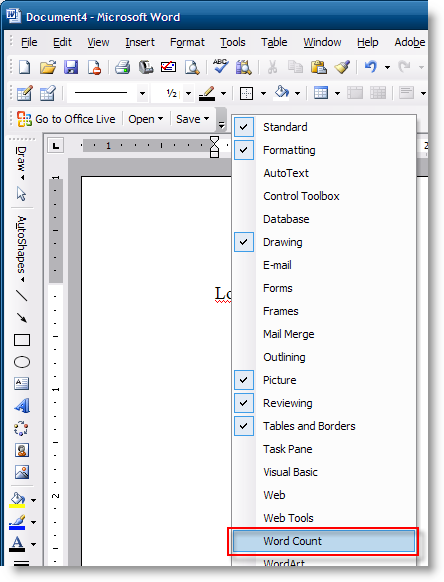Enable the Control Toolbox toolbar
The height and width of the screenshot is (582, 444).
click(x=324, y=196)
